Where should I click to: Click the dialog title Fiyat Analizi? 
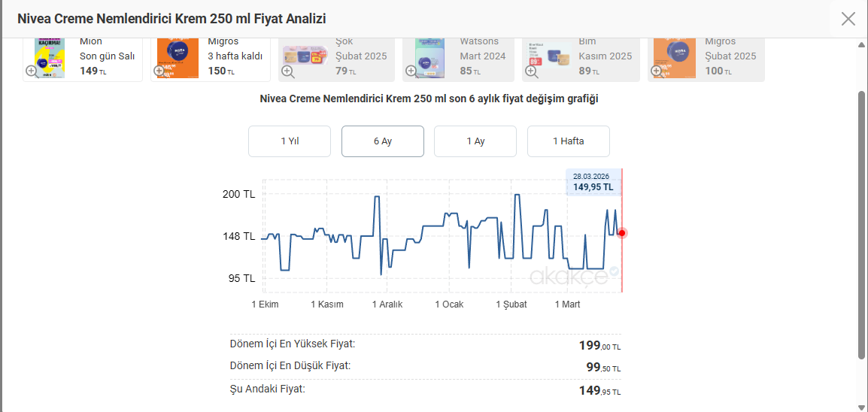click(171, 19)
